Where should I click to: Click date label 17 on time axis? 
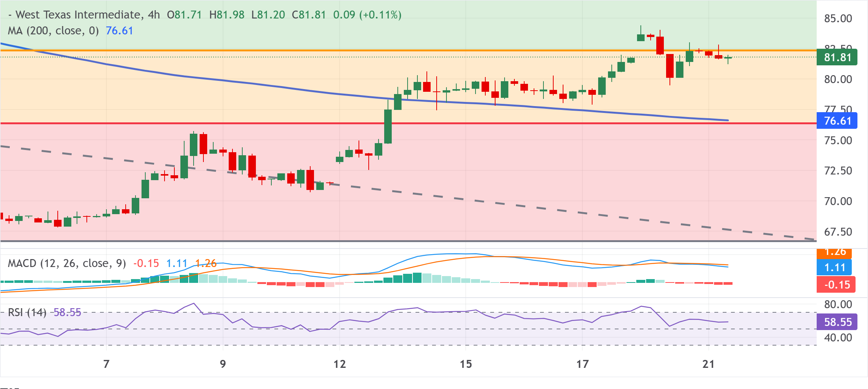[x=582, y=364]
